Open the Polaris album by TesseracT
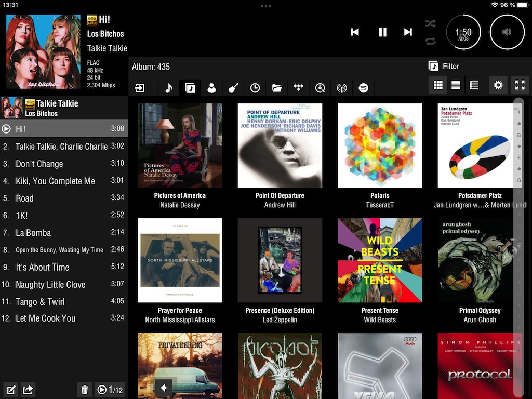 click(380, 145)
